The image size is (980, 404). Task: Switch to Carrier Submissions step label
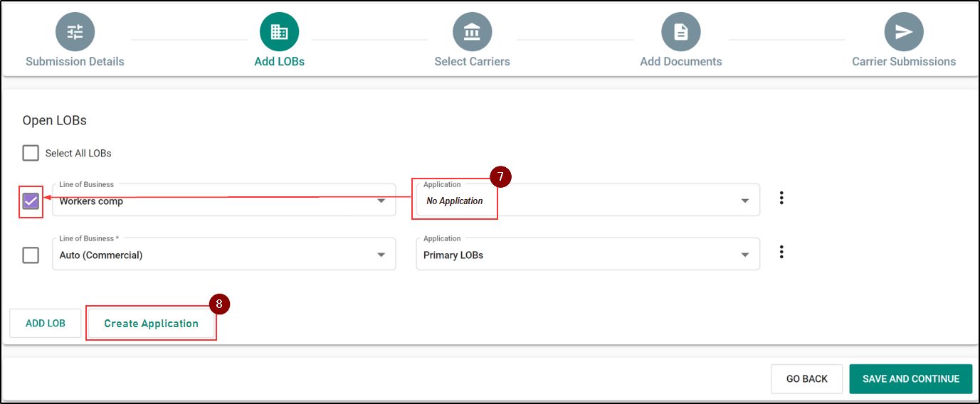pos(904,62)
